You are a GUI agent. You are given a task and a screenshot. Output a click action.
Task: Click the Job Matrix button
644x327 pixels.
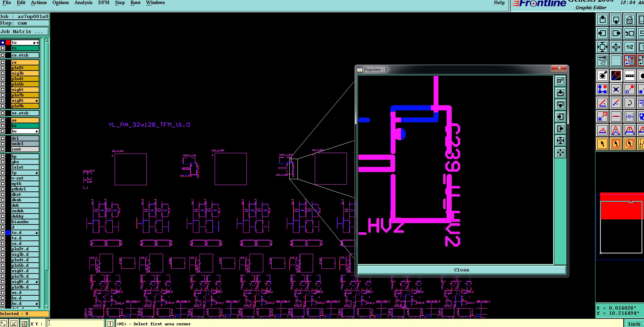pos(25,32)
